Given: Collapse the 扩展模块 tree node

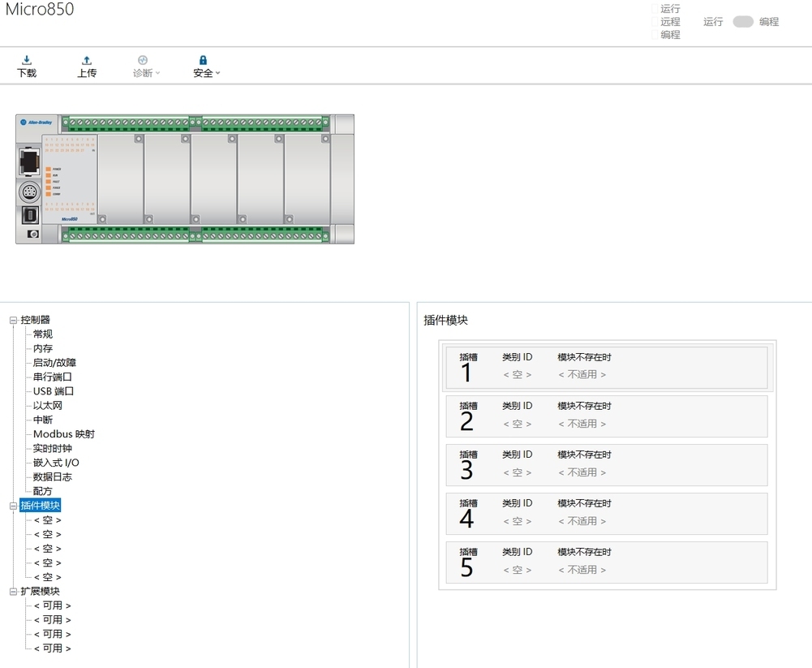Looking at the screenshot, I should [x=14, y=592].
